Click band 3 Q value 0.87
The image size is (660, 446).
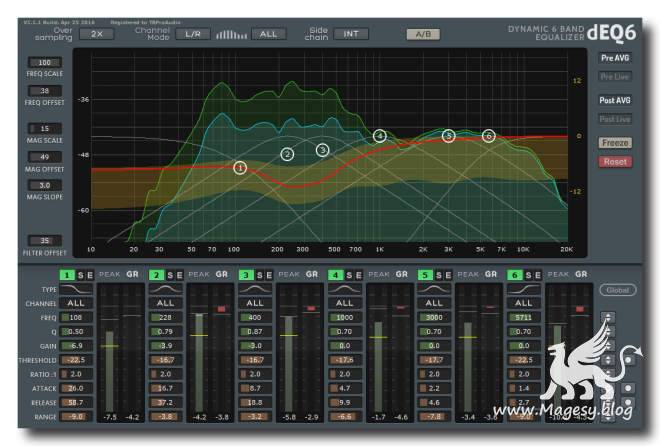point(255,332)
